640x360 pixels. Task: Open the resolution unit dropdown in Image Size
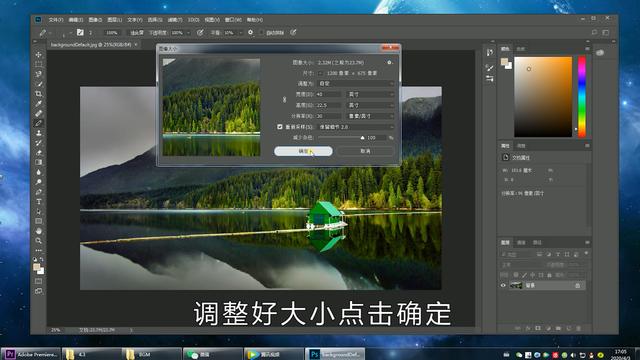370,116
